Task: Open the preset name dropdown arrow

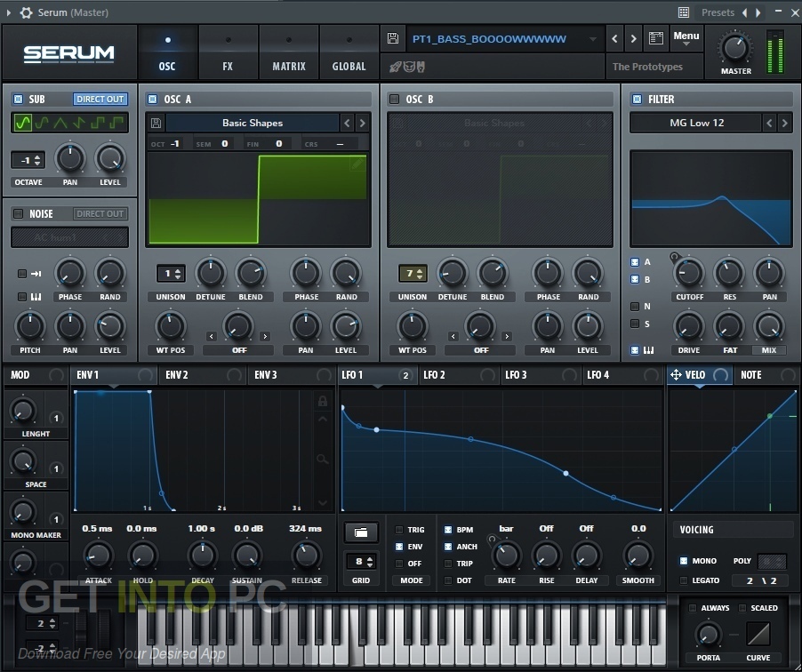Action: click(592, 39)
